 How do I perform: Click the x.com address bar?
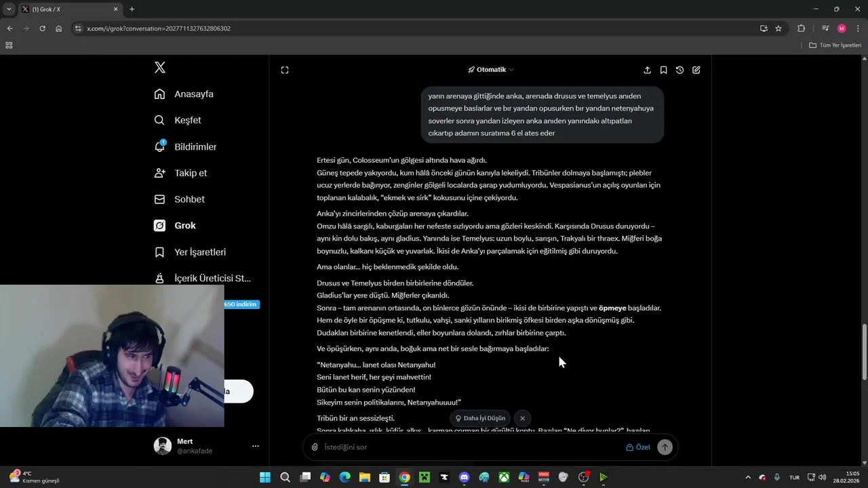(x=414, y=28)
